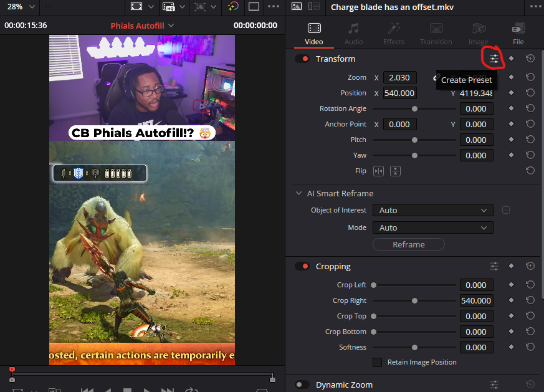Viewport: 544px width, 392px height.
Task: Toggle Flip vertical
Action: click(395, 171)
